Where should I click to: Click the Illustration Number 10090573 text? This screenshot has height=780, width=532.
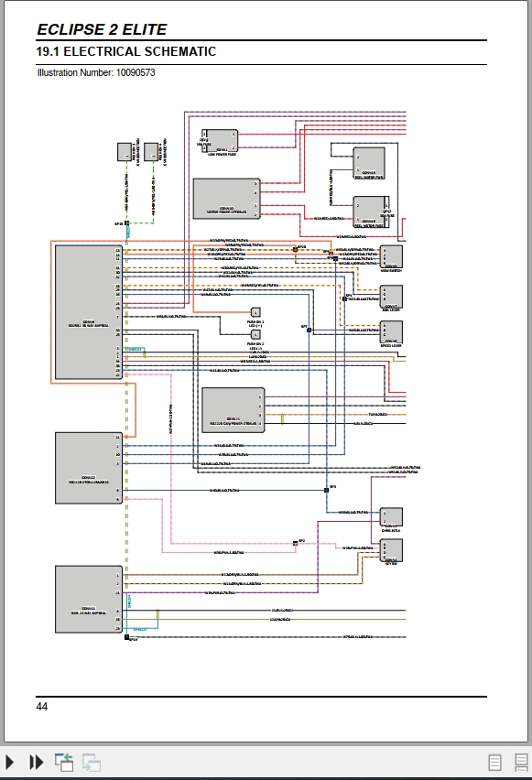pos(96,72)
